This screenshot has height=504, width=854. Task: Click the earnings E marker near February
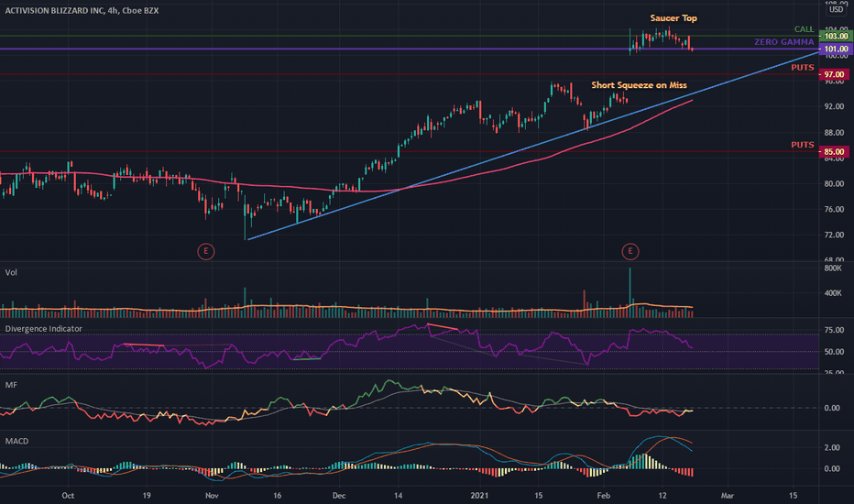pos(630,251)
